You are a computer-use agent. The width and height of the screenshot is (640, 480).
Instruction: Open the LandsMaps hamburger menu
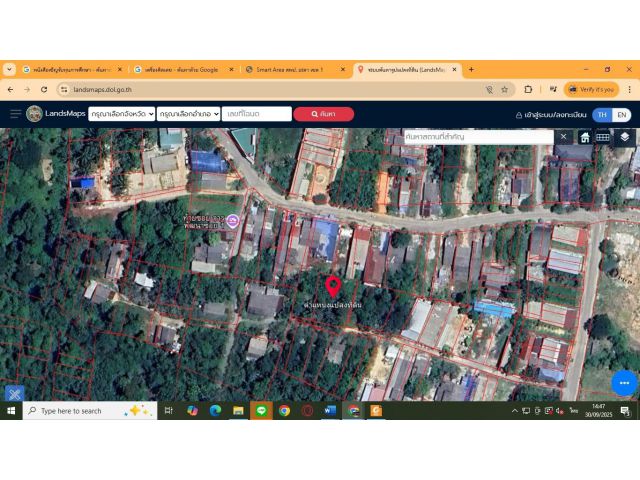tap(15, 114)
